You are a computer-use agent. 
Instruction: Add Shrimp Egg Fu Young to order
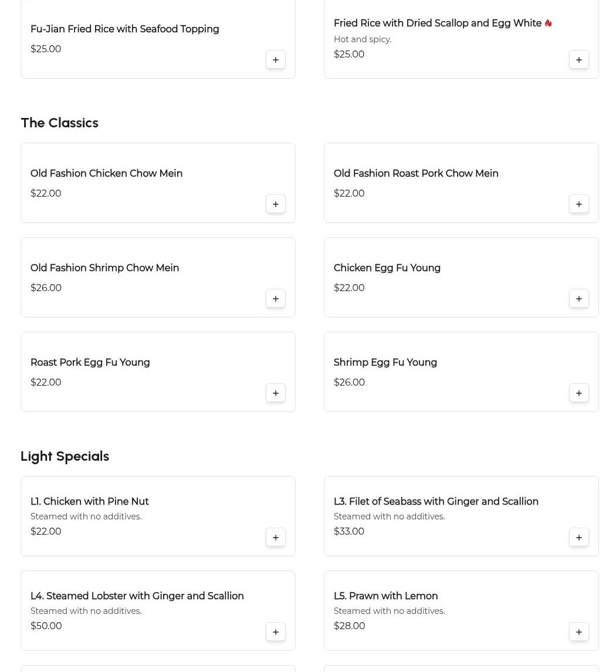pos(579,393)
